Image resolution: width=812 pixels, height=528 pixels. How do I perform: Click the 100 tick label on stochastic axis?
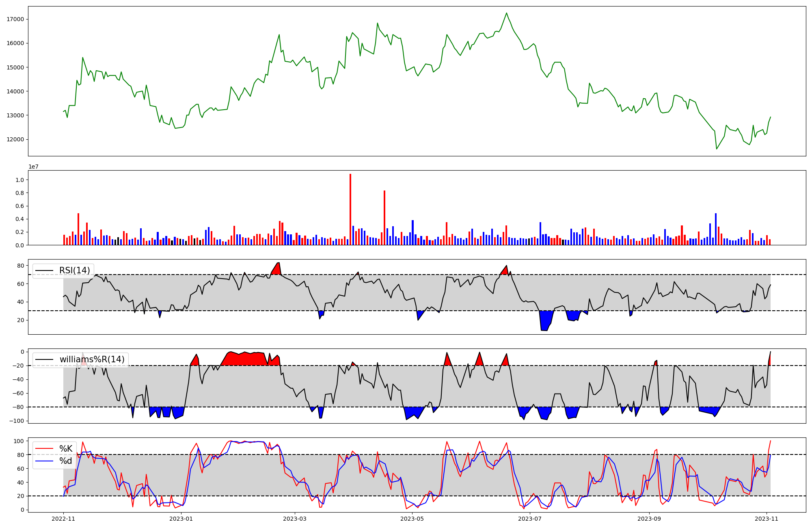coord(18,441)
